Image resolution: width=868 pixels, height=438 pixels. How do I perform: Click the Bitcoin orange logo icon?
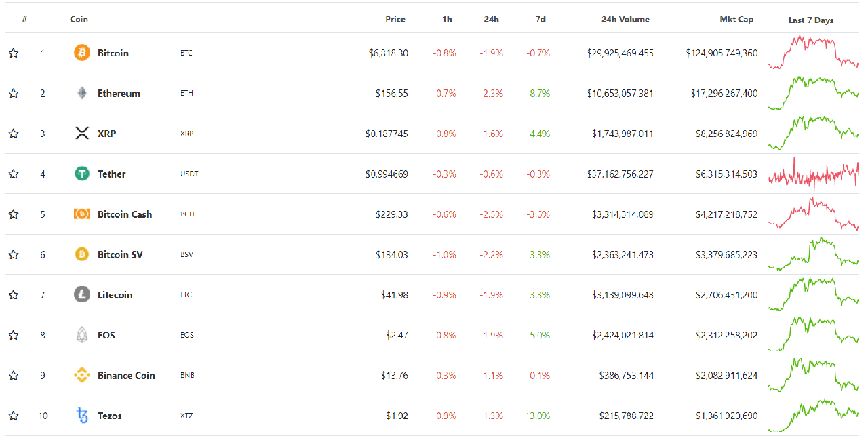pos(82,53)
